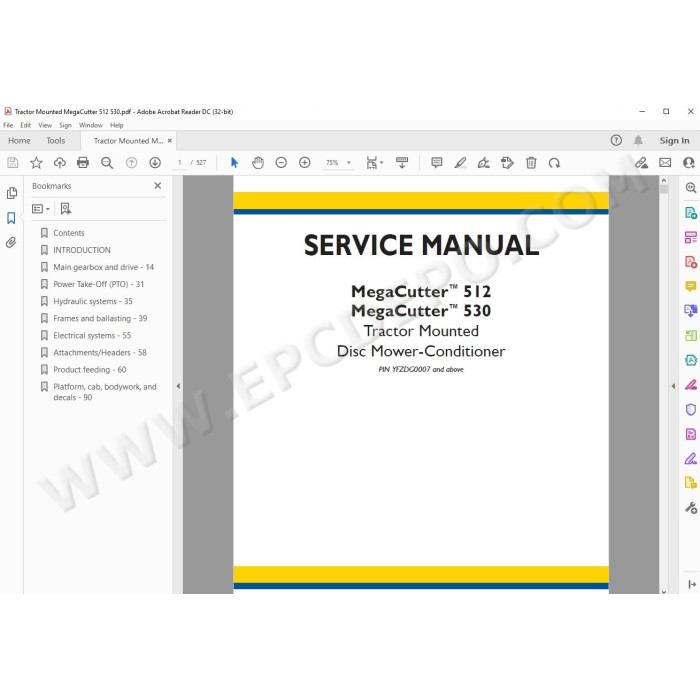Jump to Hydraulic systems - 35 bookmark
Viewport: 700px width, 700px height.
pos(93,301)
